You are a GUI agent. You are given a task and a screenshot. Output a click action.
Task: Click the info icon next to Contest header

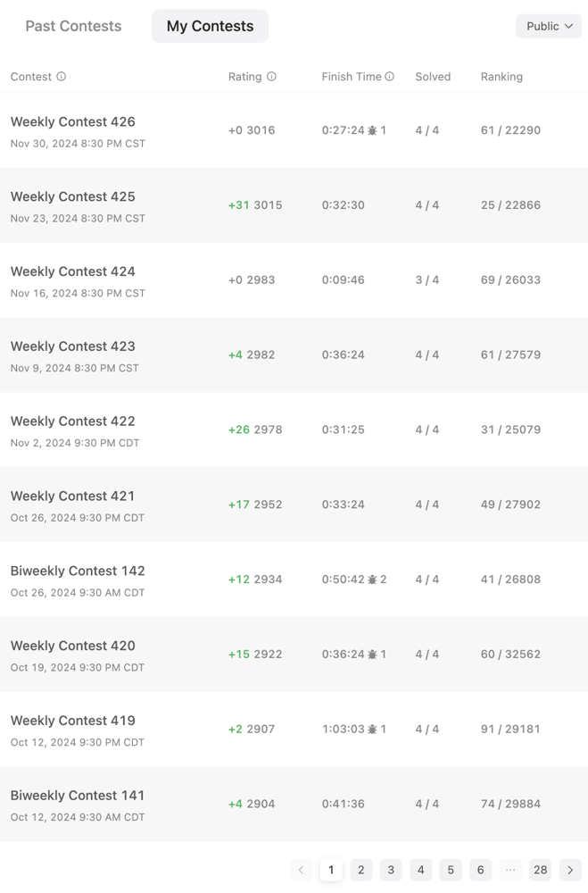point(61,76)
